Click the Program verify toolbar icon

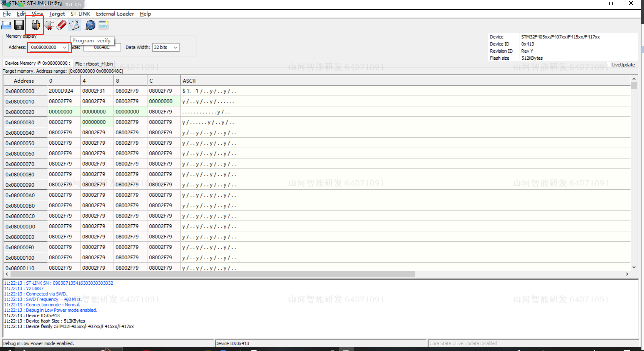pos(74,25)
